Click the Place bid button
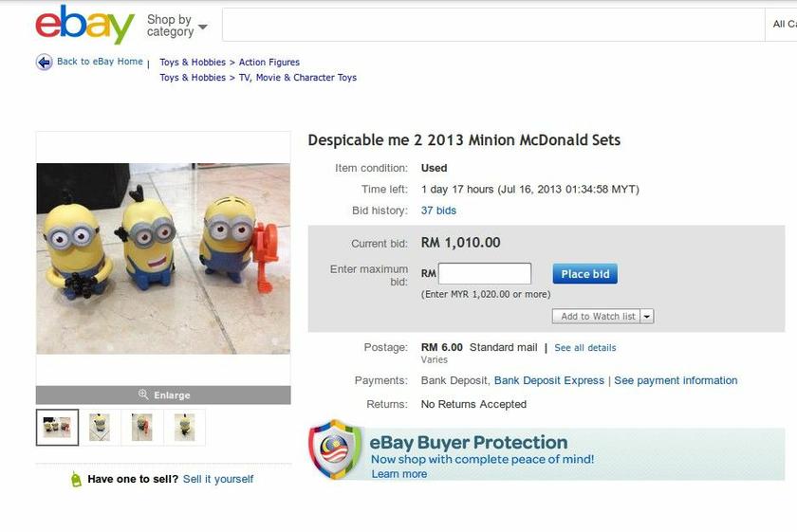Image resolution: width=797 pixels, height=532 pixels. click(x=585, y=274)
